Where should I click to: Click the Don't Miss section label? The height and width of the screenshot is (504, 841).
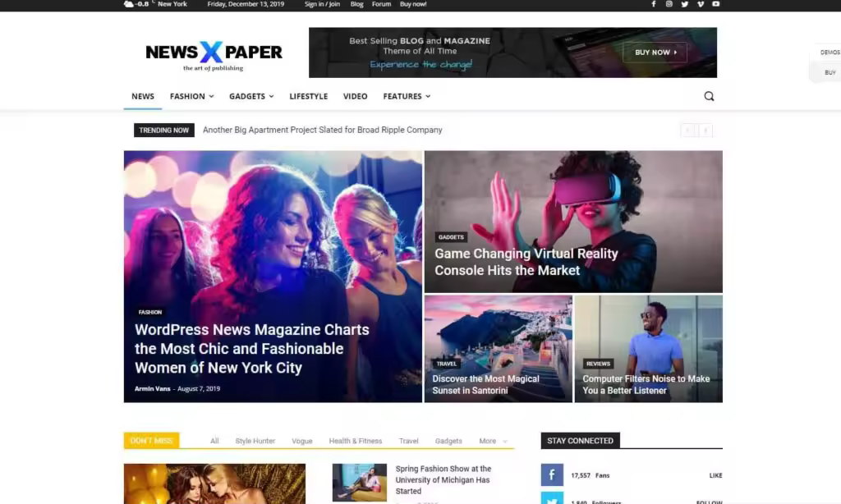(x=152, y=441)
